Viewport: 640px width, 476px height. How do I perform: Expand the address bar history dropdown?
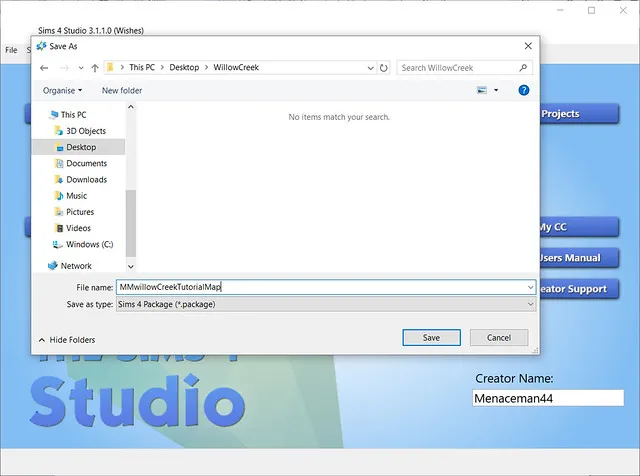[x=370, y=68]
